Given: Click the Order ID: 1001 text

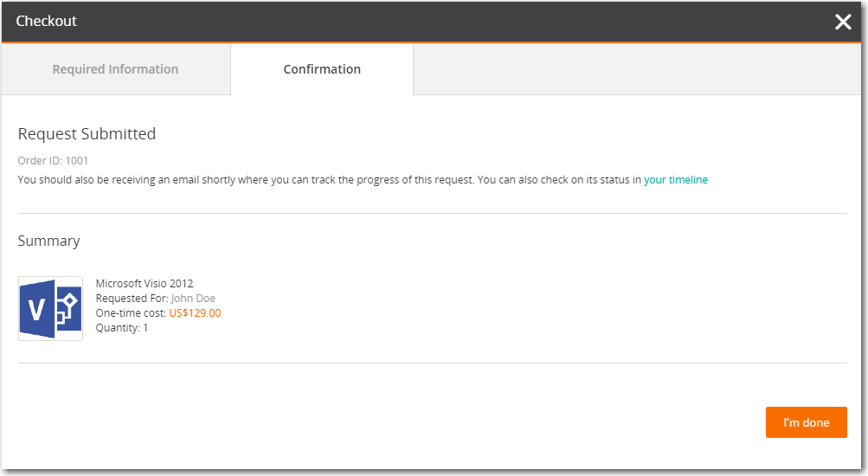Looking at the screenshot, I should pos(53,160).
